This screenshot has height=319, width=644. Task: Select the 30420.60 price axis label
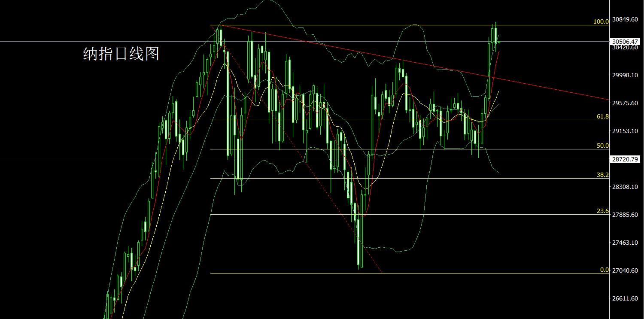click(x=625, y=48)
